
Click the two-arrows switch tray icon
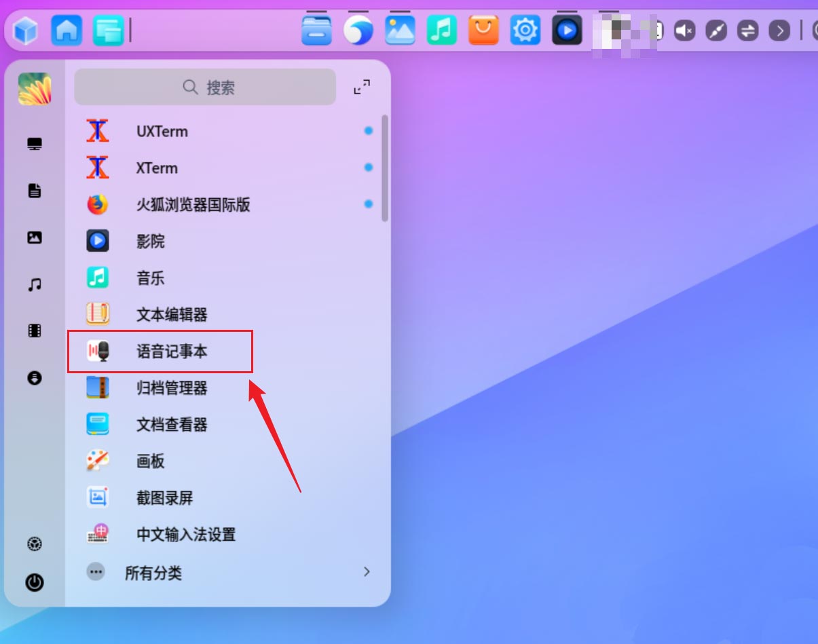747,31
